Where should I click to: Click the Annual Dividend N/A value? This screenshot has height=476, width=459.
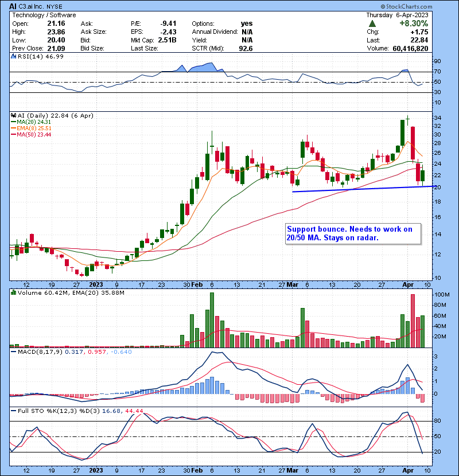coord(247,32)
